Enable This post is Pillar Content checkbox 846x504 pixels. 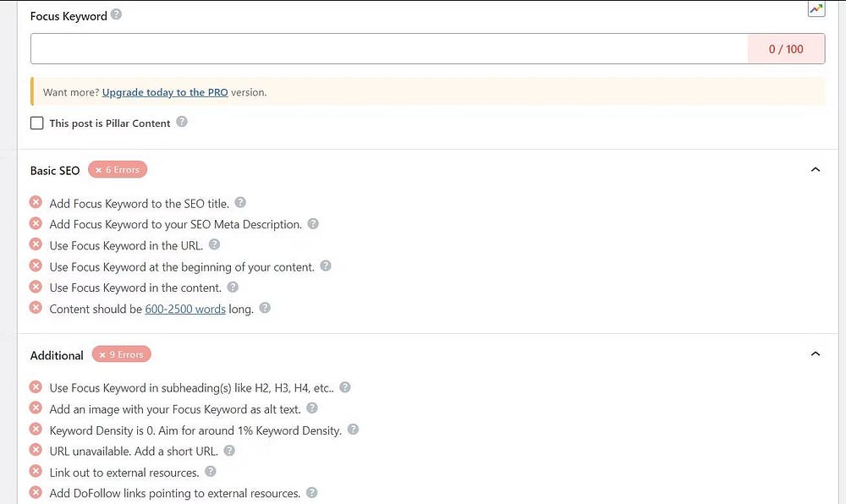click(x=36, y=123)
